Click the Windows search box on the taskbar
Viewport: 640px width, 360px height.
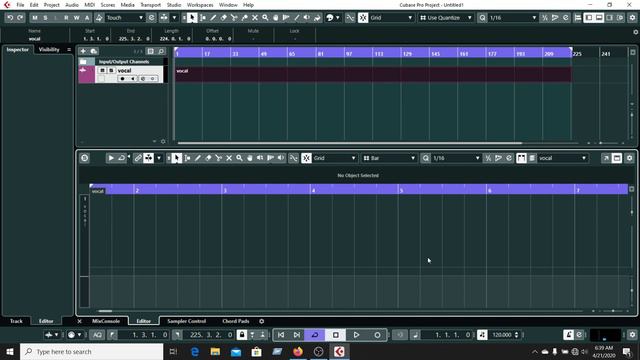click(91, 351)
